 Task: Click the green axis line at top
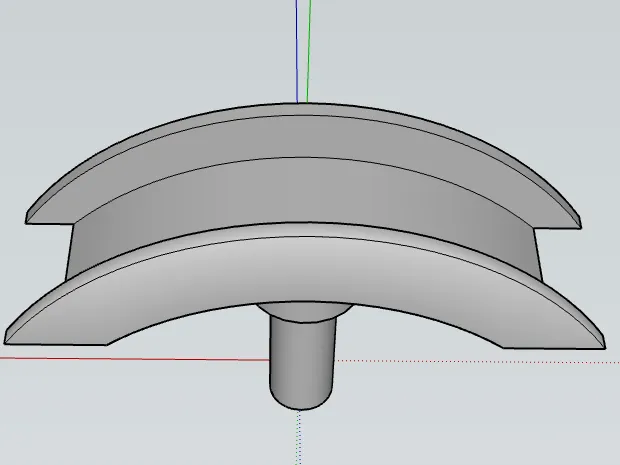click(x=309, y=51)
